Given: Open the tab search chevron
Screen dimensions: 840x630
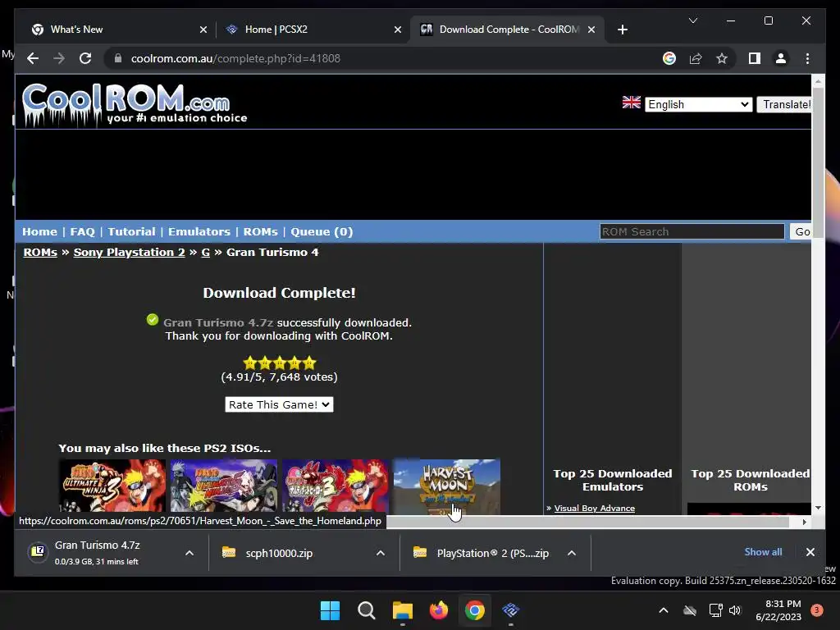Looking at the screenshot, I should pyautogui.click(x=692, y=21).
